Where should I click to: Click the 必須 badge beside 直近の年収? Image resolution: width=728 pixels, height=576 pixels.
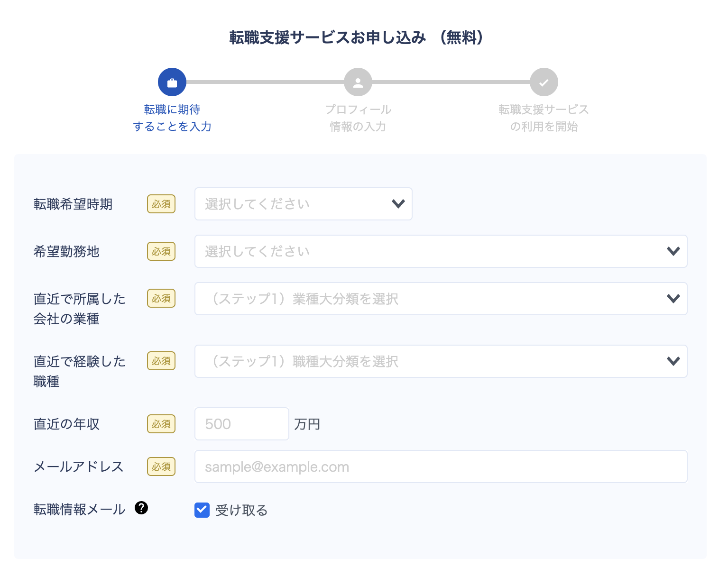(x=161, y=424)
